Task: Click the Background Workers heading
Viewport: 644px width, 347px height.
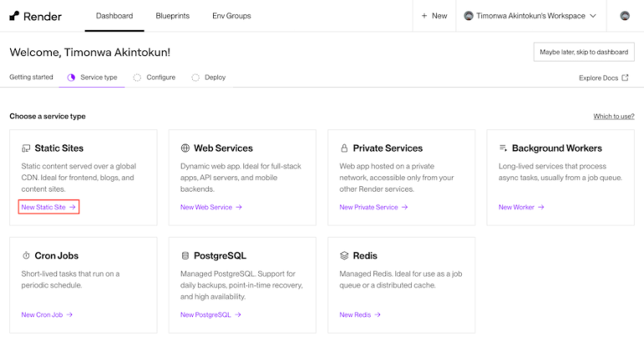Action: pyautogui.click(x=557, y=148)
